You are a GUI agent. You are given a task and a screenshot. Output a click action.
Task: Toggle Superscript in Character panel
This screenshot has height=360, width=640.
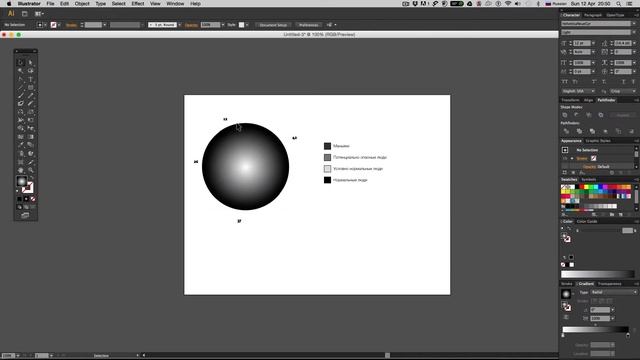pyautogui.click(x=594, y=82)
